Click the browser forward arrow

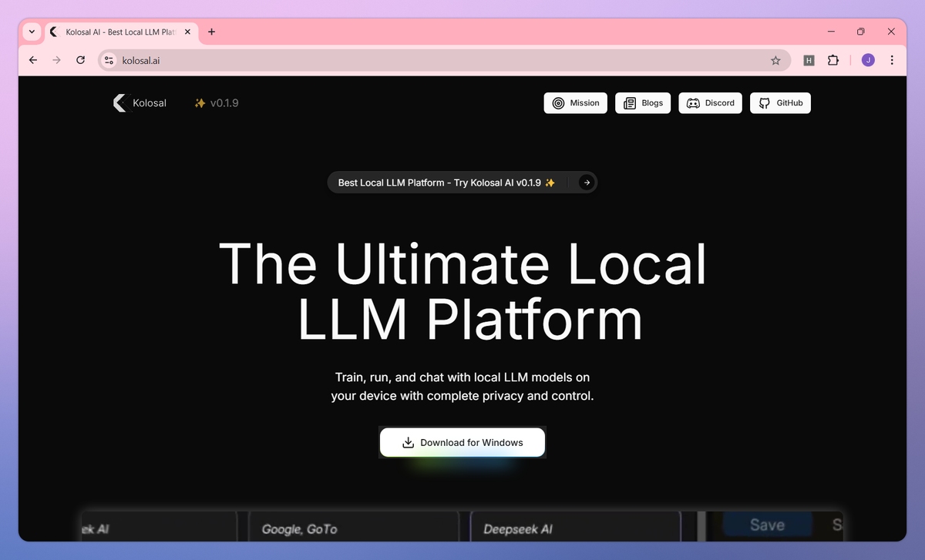(x=56, y=60)
